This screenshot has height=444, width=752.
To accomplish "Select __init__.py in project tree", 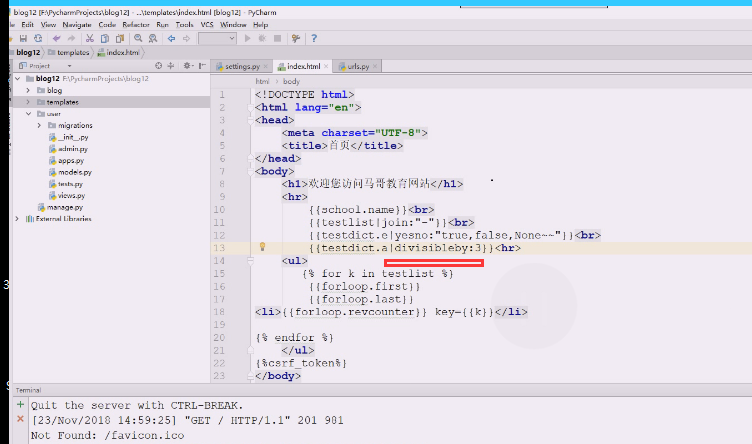I will (x=68, y=137).
